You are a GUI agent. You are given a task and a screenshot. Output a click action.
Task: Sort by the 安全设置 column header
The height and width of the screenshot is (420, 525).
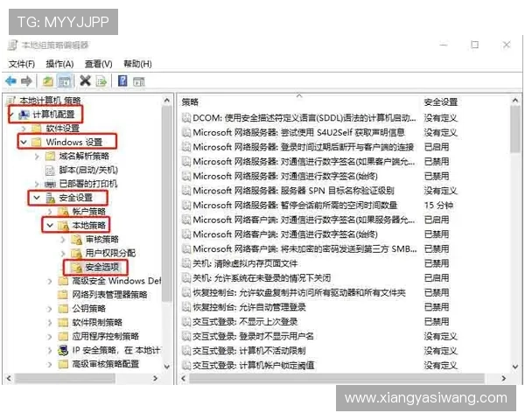[441, 101]
